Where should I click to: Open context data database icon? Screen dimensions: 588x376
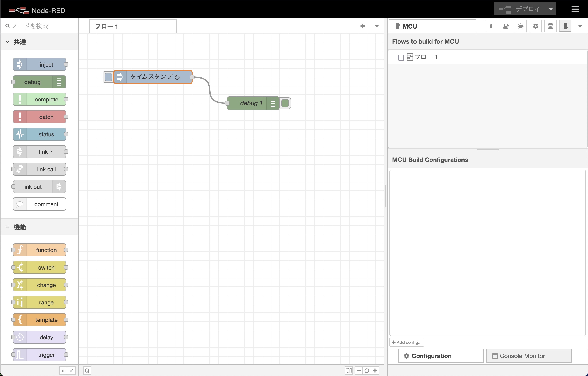(550, 26)
